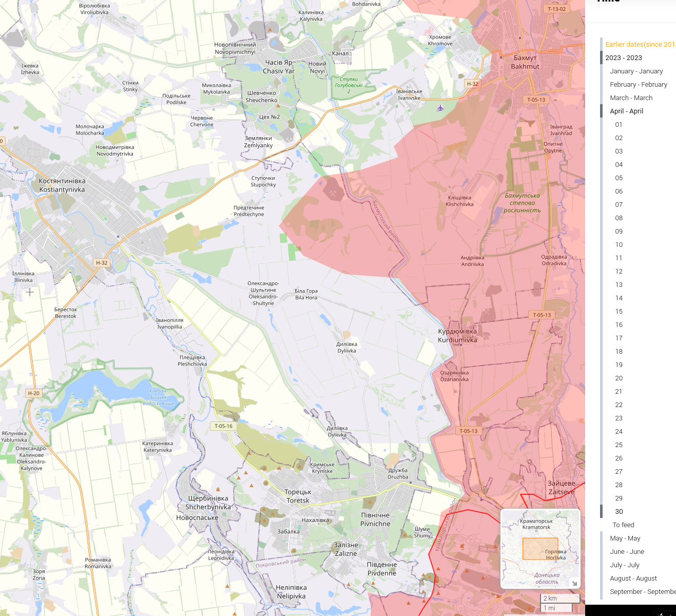Collapse April - April month

tap(626, 111)
